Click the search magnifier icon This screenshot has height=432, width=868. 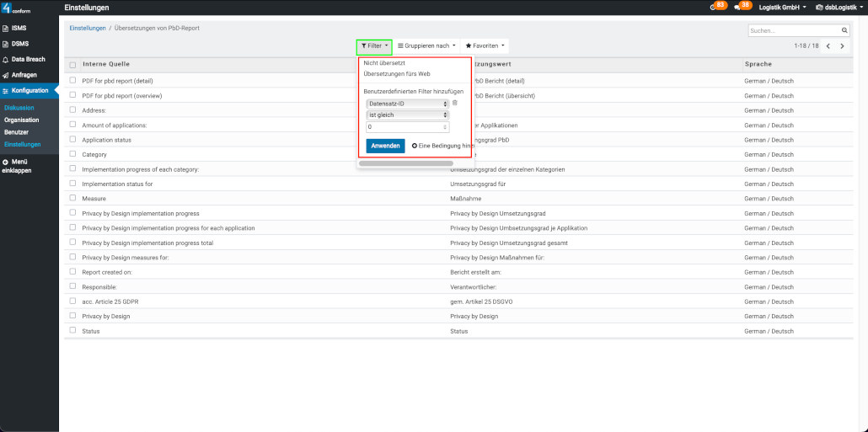click(x=845, y=30)
